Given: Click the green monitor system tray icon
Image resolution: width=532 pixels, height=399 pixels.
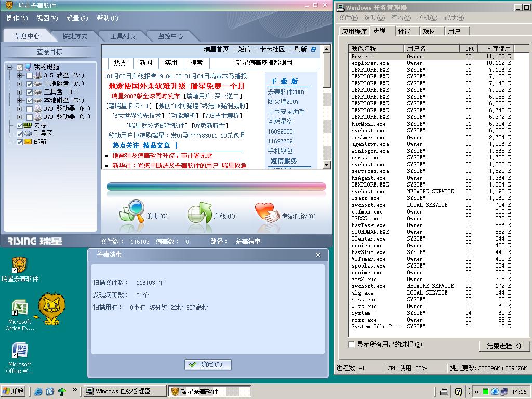Looking at the screenshot, I should (486, 392).
